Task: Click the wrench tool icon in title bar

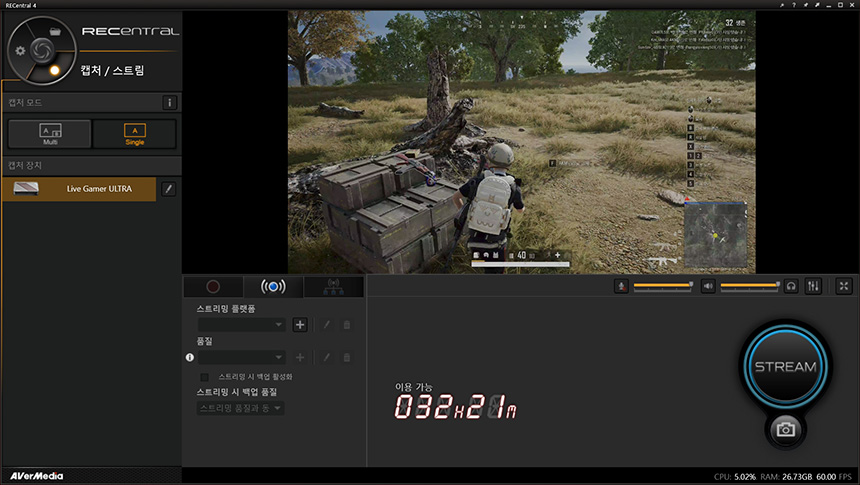Action: (782, 5)
